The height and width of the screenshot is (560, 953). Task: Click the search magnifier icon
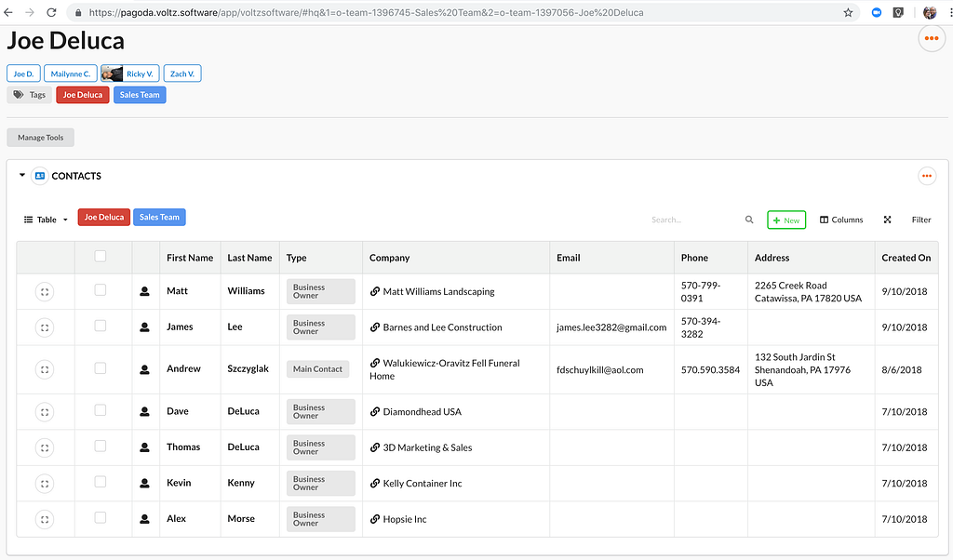[x=749, y=220]
